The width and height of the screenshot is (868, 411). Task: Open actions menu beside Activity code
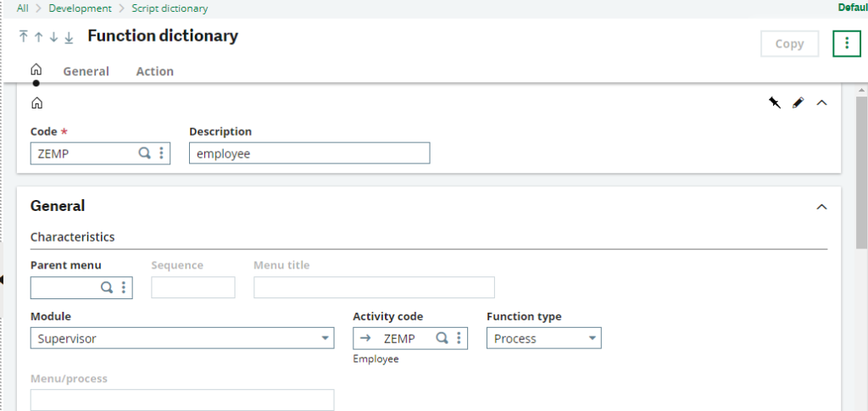[459, 338]
